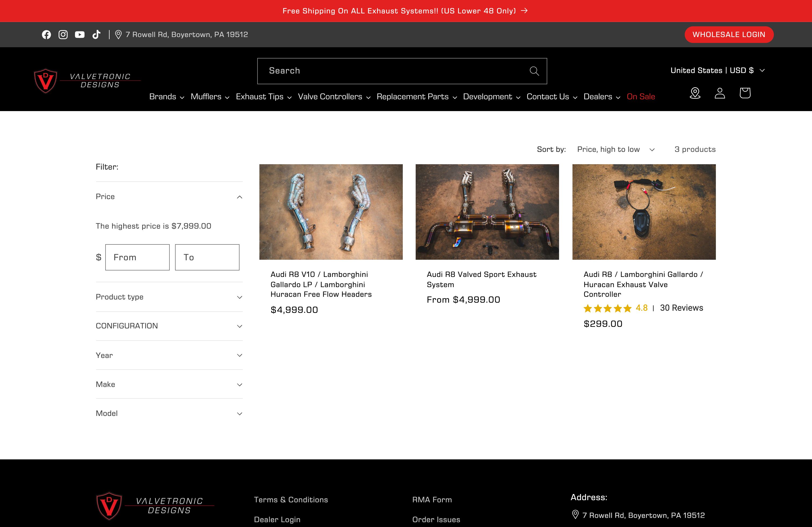Open the Mufflers menu
The height and width of the screenshot is (527, 812).
click(x=209, y=97)
